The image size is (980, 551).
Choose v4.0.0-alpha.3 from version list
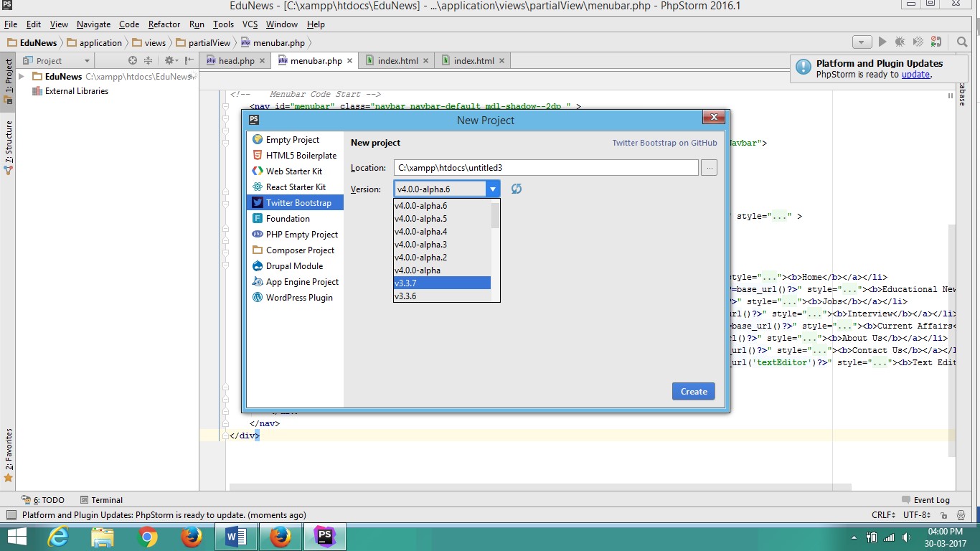coord(442,245)
